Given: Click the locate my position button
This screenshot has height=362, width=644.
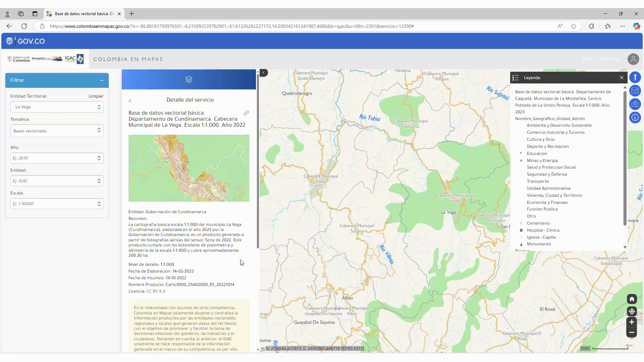Looking at the screenshot, I should click(x=632, y=311).
